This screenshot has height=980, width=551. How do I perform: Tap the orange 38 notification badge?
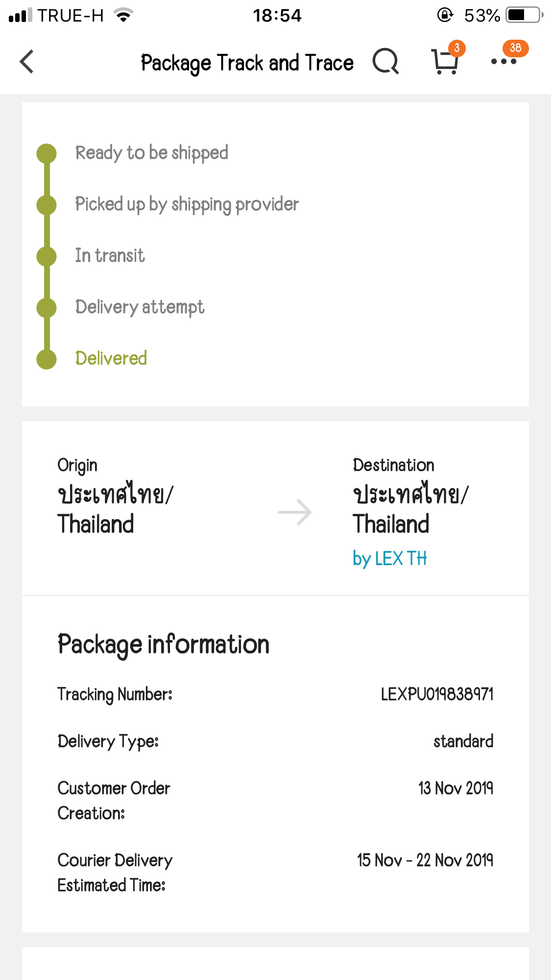(x=515, y=48)
